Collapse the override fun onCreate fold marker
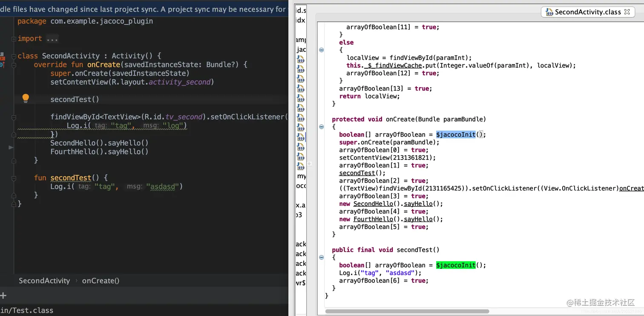 click(x=14, y=65)
